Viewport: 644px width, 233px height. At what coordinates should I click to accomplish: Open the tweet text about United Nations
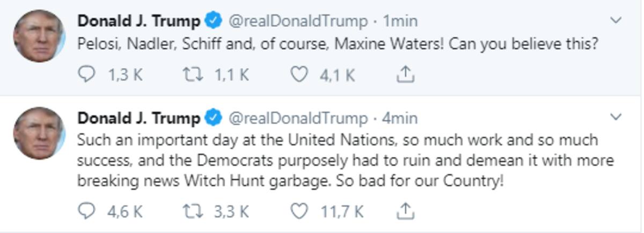346,161
